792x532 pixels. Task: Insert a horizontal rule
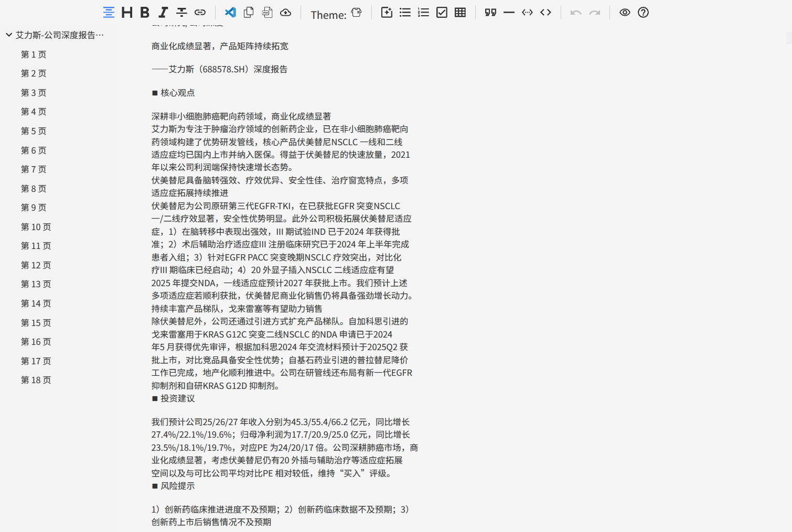tap(509, 12)
